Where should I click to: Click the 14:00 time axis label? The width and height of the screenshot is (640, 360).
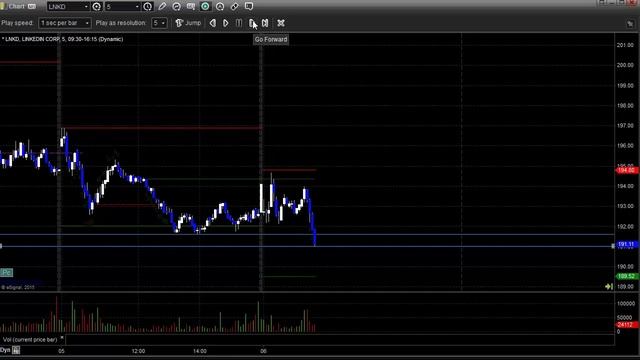coord(200,351)
